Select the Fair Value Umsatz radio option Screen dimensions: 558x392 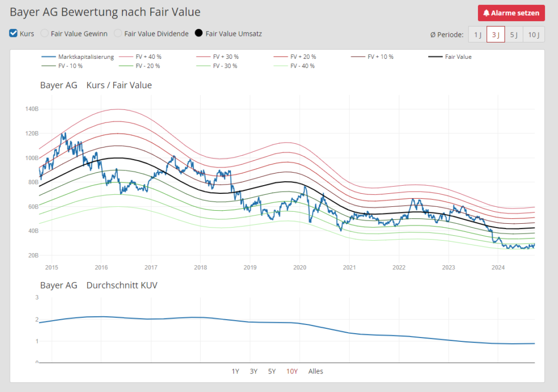tap(199, 33)
